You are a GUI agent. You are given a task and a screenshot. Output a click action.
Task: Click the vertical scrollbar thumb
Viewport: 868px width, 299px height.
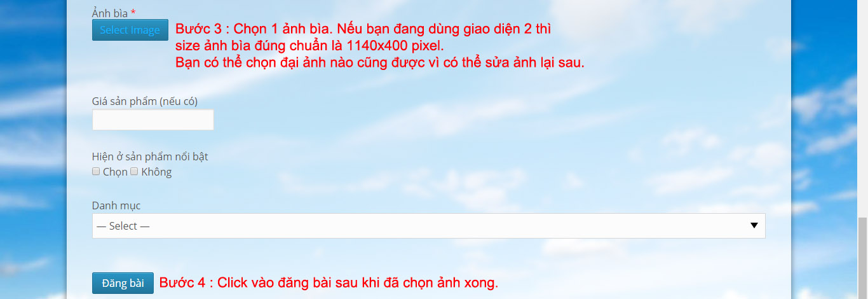(x=862, y=258)
